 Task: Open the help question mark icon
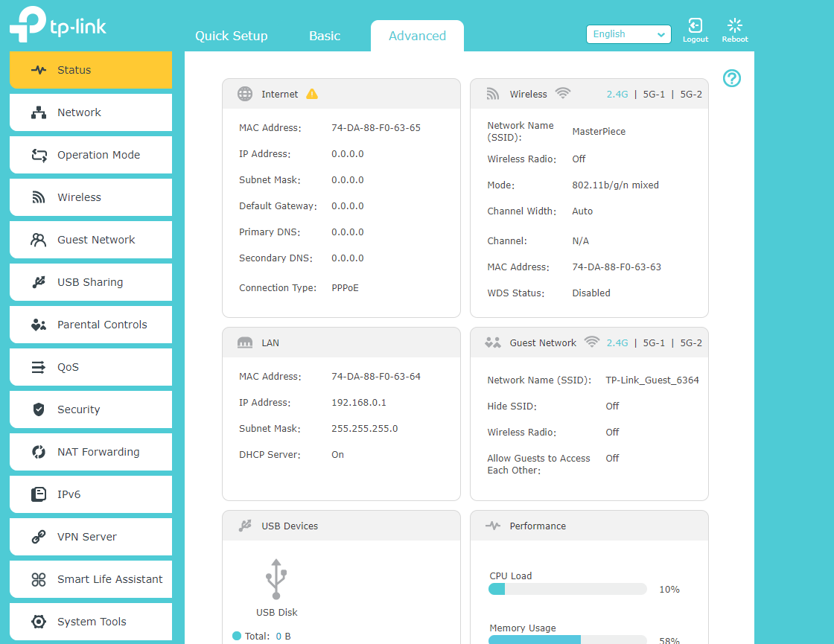[x=732, y=78]
